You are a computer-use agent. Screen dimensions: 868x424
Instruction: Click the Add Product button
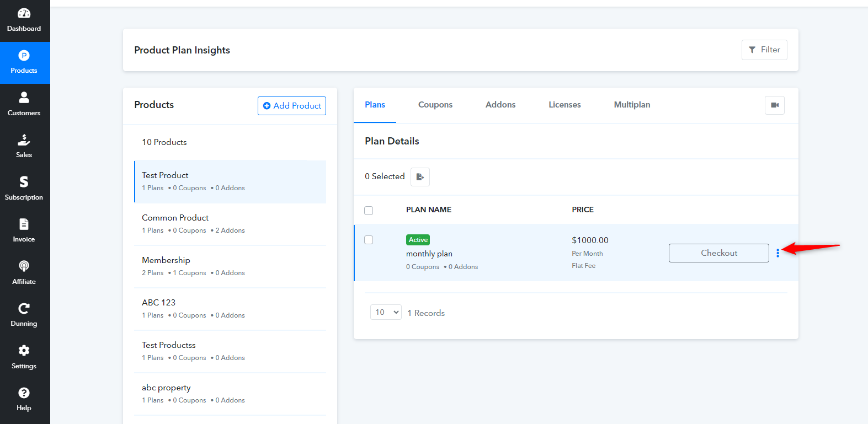click(x=292, y=106)
